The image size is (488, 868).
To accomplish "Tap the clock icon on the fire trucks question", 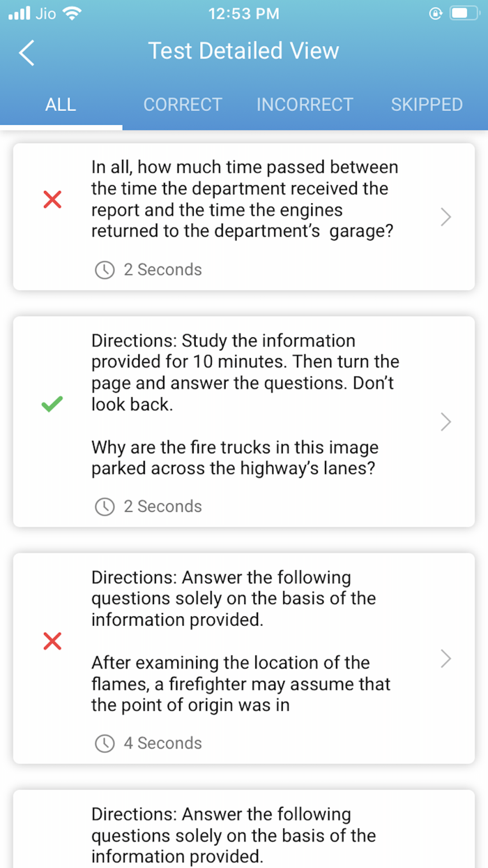I will tap(105, 507).
